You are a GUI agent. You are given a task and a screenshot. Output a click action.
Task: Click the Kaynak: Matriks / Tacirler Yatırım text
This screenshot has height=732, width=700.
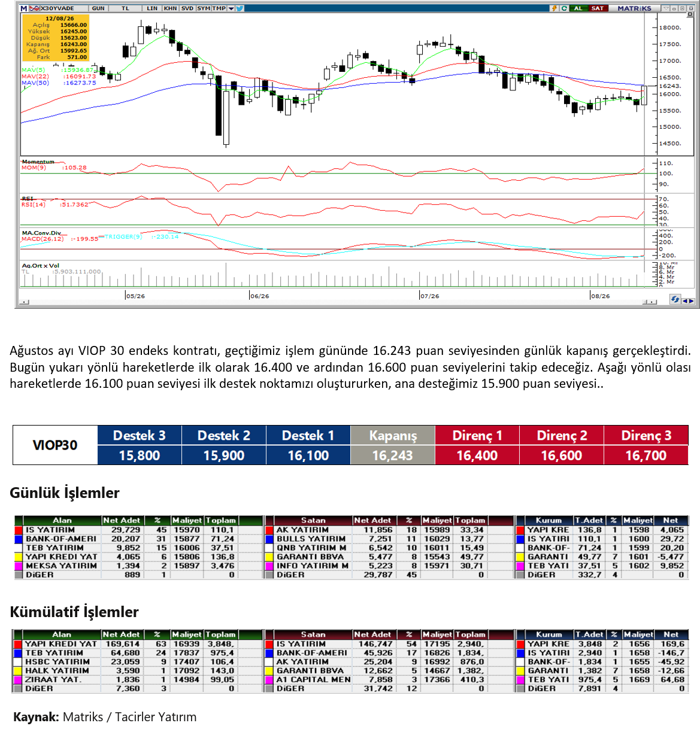(105, 717)
